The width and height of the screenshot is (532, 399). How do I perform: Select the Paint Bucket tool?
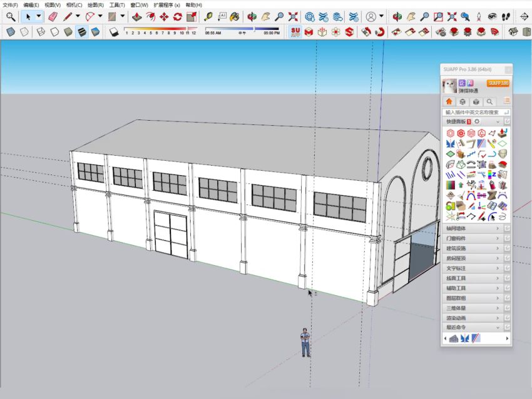pos(235,17)
